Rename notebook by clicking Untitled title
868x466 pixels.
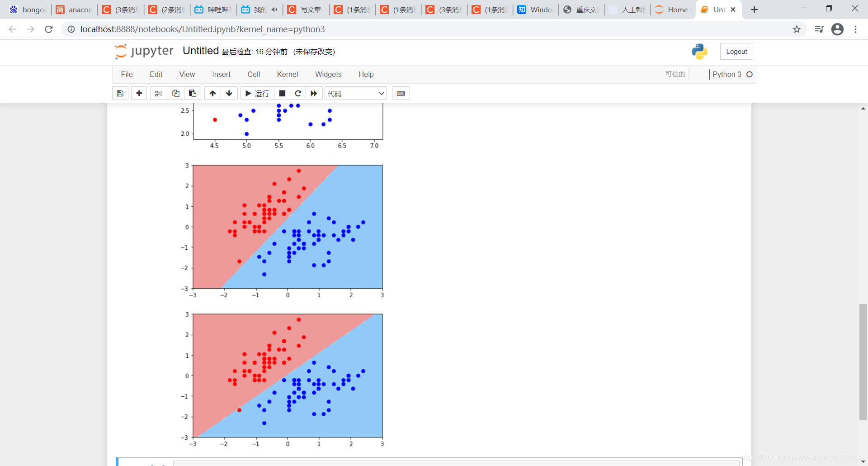(x=201, y=51)
